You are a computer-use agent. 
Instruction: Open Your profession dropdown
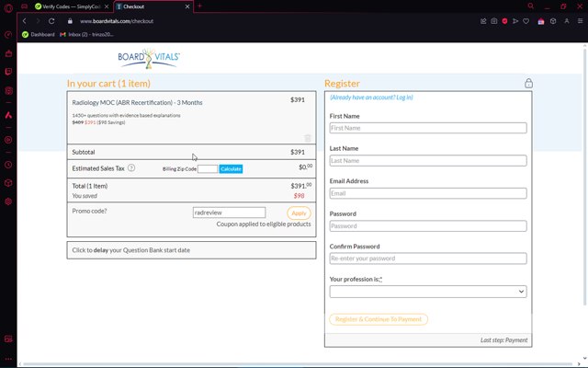pos(428,292)
